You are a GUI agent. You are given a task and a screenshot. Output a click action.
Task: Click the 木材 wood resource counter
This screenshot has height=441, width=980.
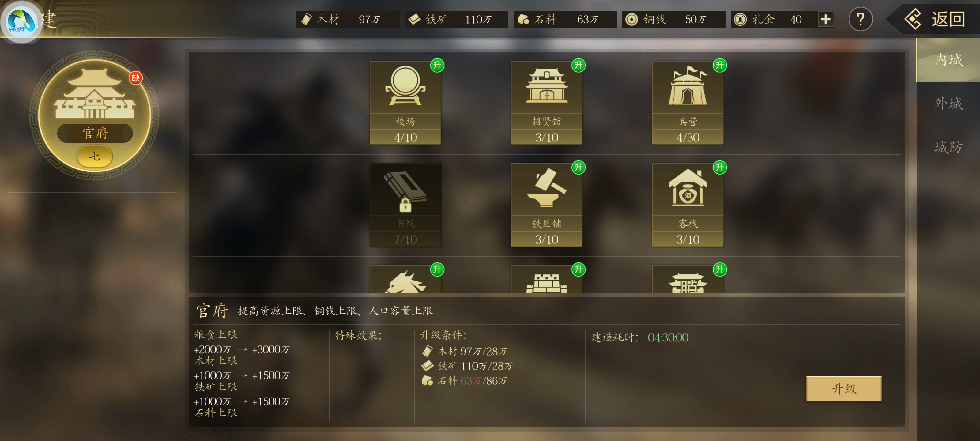pyautogui.click(x=347, y=19)
